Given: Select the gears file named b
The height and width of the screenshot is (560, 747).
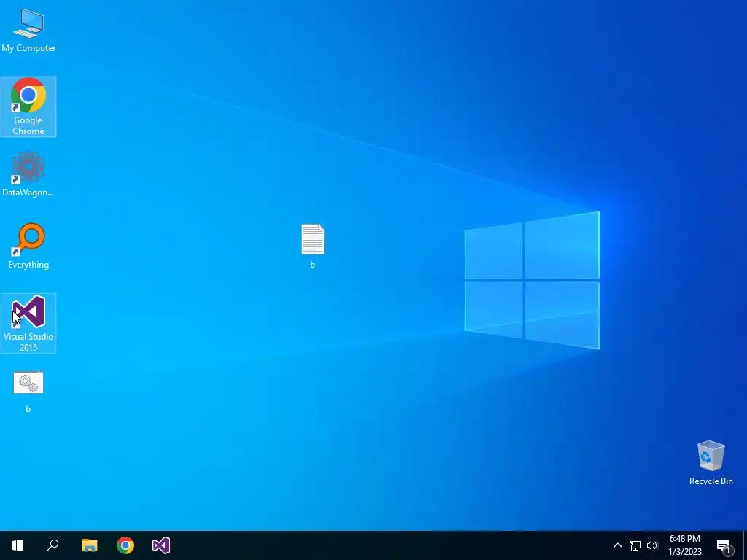Looking at the screenshot, I should point(28,392).
